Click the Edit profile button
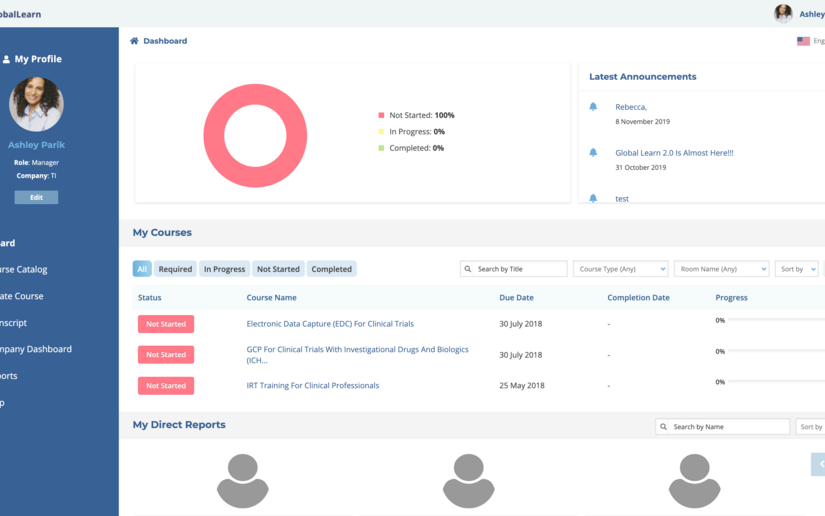Screen dimensions: 825x516 click(x=36, y=197)
